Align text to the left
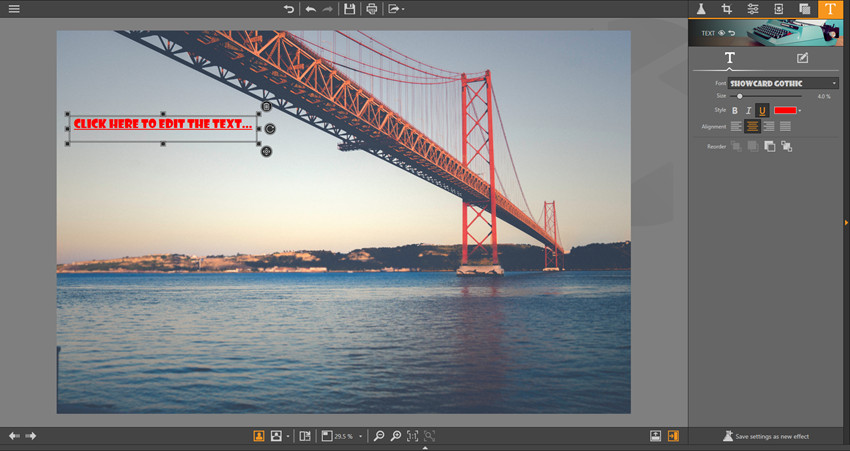The image size is (850, 451). click(x=736, y=126)
